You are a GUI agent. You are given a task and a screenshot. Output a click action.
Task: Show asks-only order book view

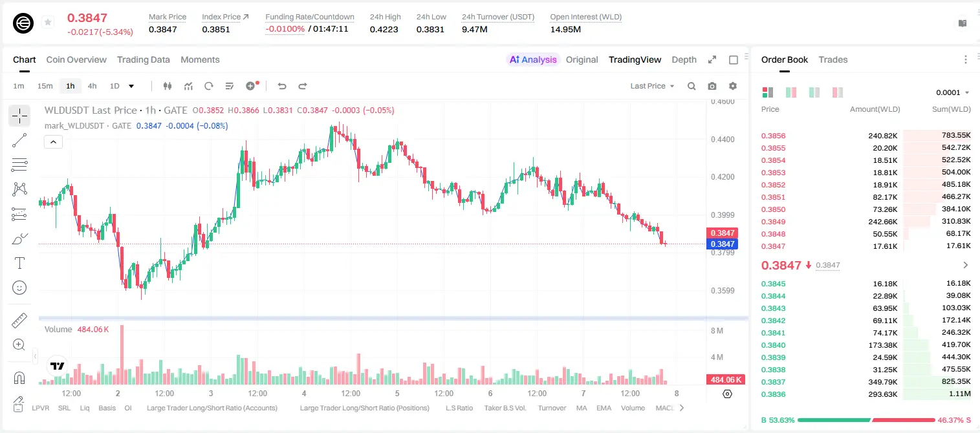pos(838,92)
